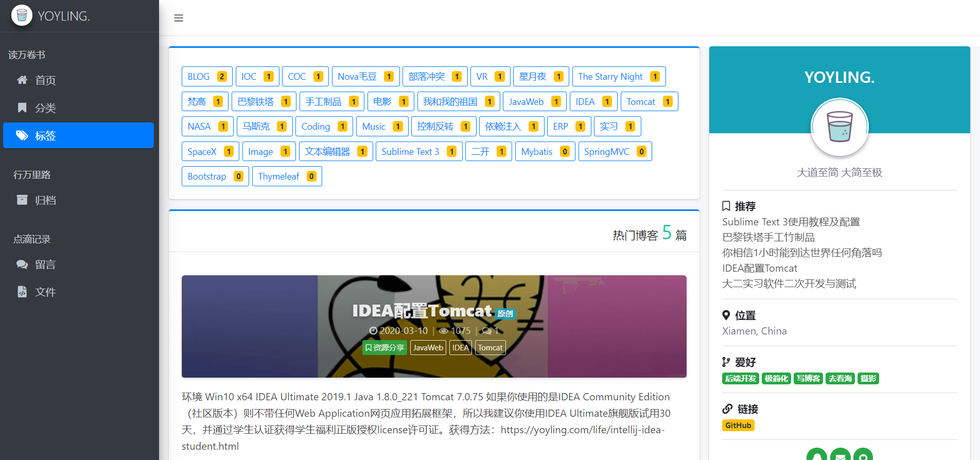Image resolution: width=980 pixels, height=460 pixels.
Task: Select the Bootstrap tag
Action: (215, 176)
